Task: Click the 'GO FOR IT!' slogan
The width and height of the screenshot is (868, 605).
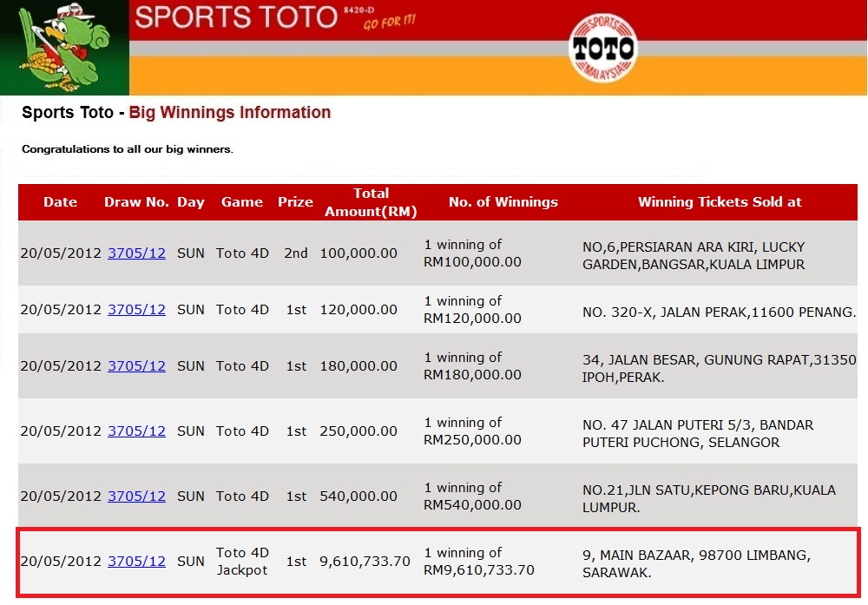Action: click(389, 23)
